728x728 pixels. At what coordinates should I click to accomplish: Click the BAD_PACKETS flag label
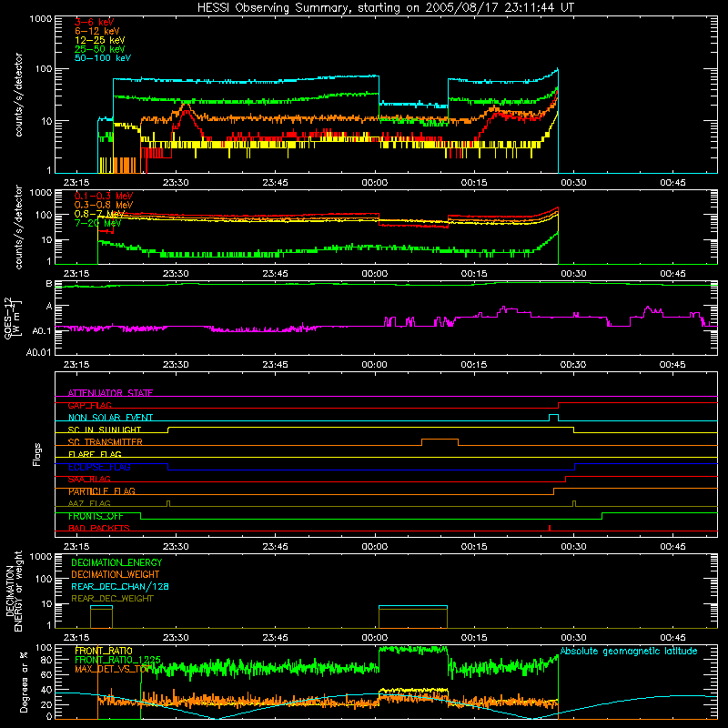point(99,529)
